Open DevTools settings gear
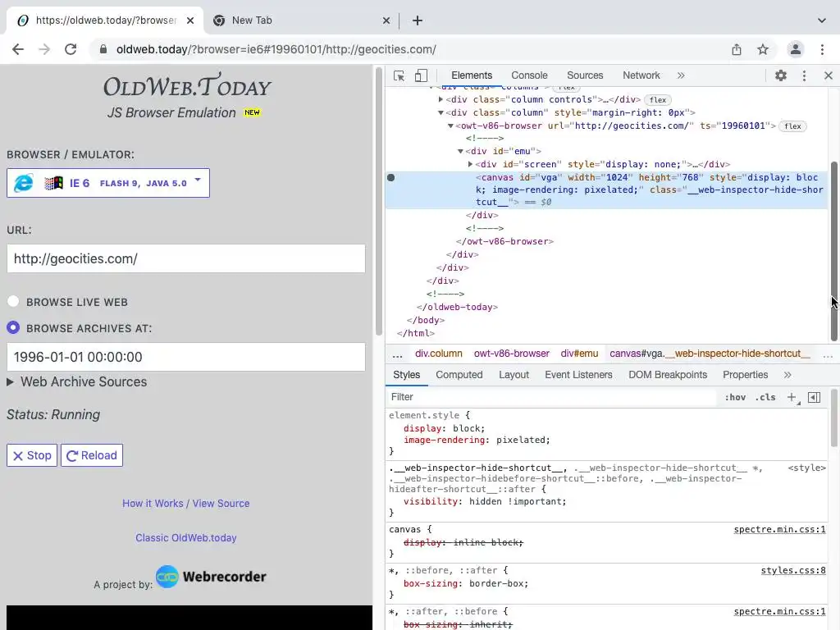The height and width of the screenshot is (630, 840). (781, 75)
